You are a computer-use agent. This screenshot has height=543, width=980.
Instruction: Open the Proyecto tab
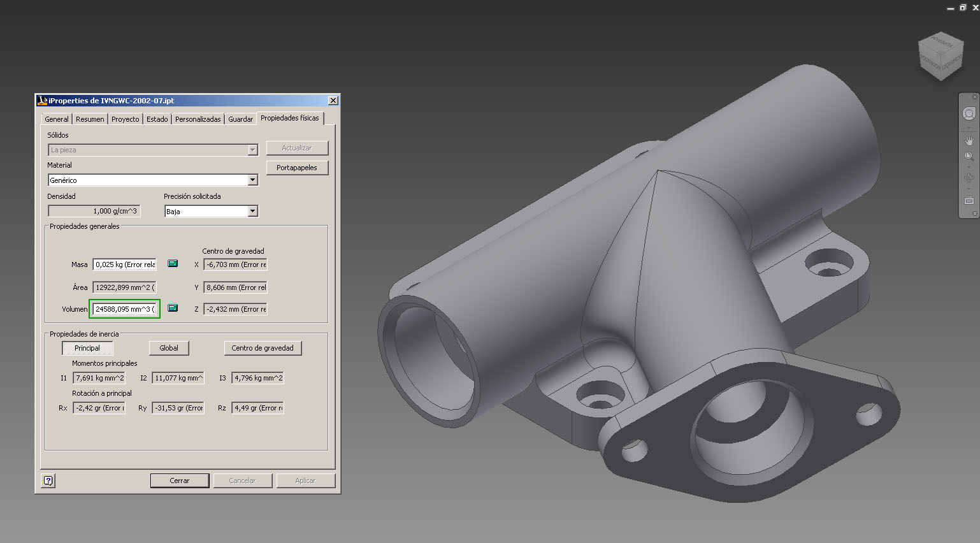point(125,119)
